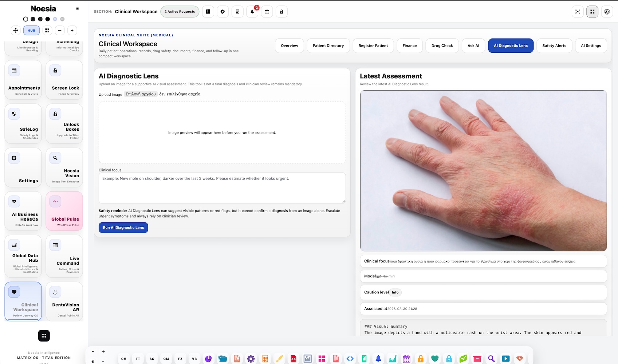618x364 pixels.
Task: Open the Patient Directory tab
Action: (x=328, y=46)
